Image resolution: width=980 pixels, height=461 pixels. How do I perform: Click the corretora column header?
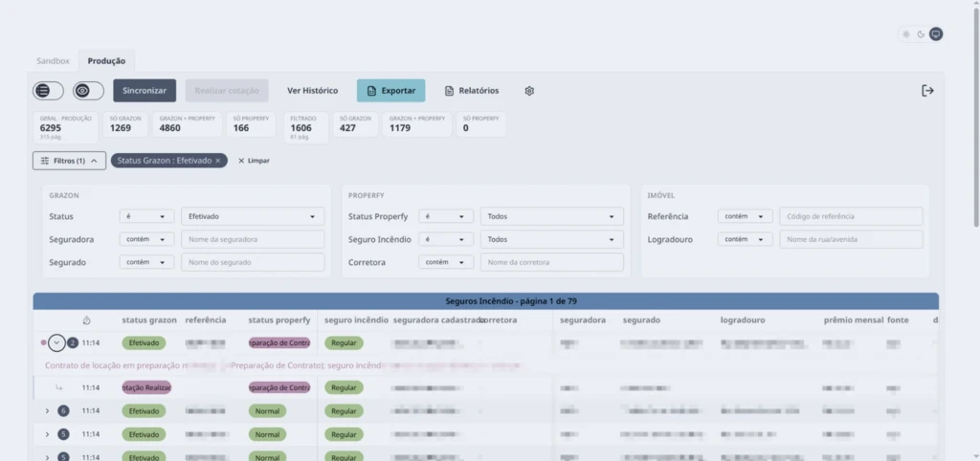tap(499, 319)
